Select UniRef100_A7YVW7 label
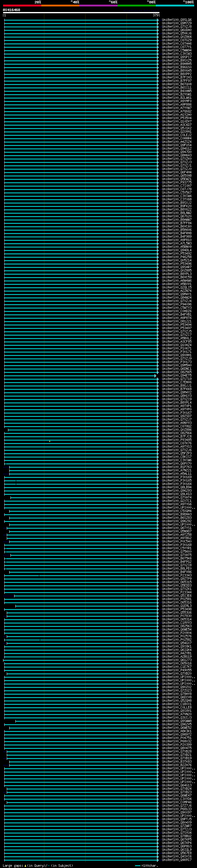This screenshot has height=868, width=197. pyautogui.click(x=177, y=108)
